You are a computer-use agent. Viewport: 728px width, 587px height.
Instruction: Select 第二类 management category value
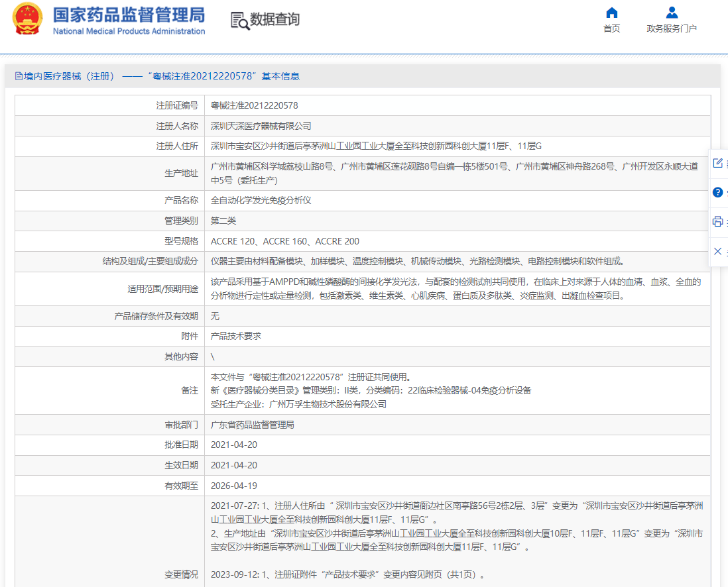(x=223, y=221)
